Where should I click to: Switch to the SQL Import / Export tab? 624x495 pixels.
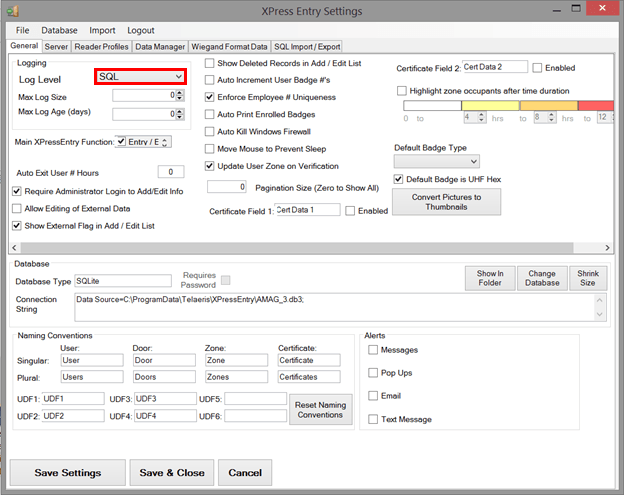(x=307, y=47)
